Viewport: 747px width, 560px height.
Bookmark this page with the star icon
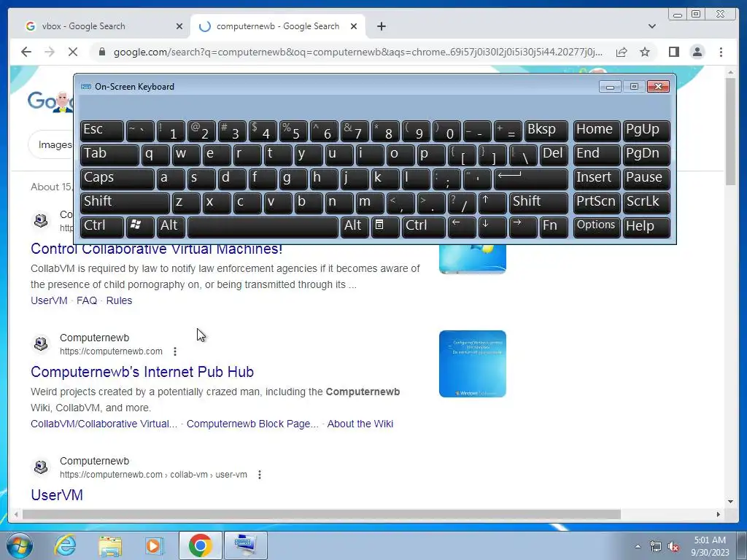point(645,52)
